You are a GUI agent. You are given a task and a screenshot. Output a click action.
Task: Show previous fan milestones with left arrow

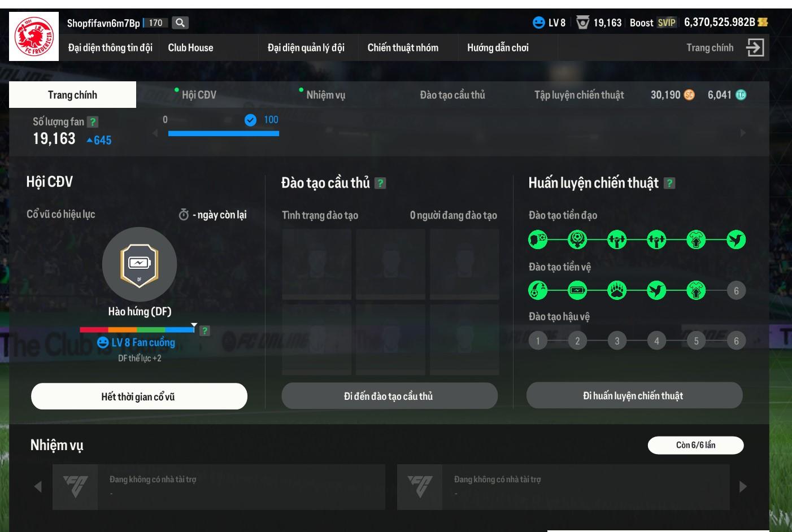pyautogui.click(x=155, y=133)
